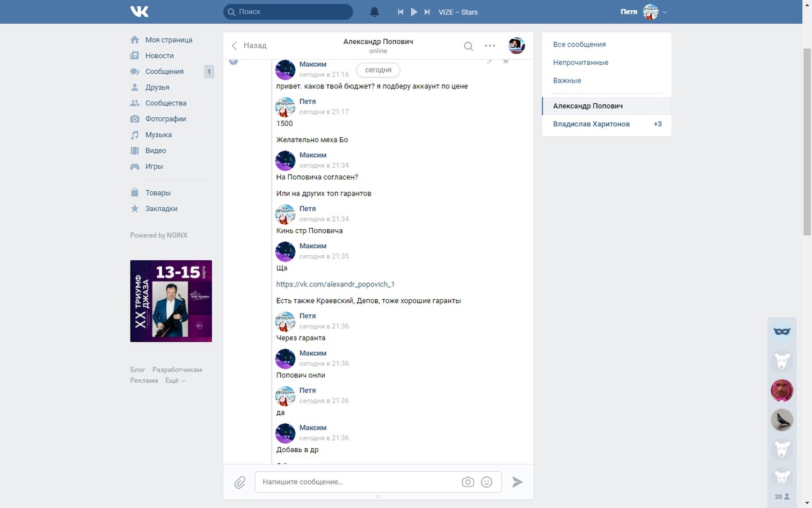Search within the conversation using magnifier icon
Screen dimensions: 812x508
coord(468,46)
